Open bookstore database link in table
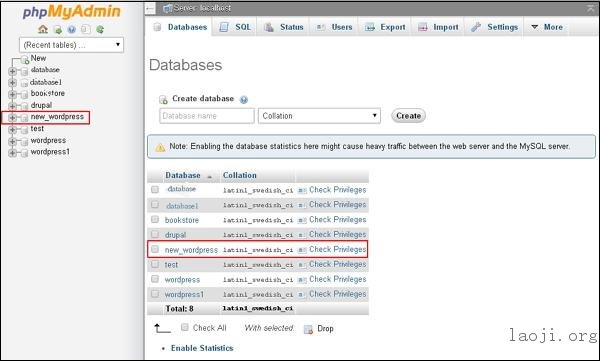This screenshot has height=361, width=600. [182, 220]
